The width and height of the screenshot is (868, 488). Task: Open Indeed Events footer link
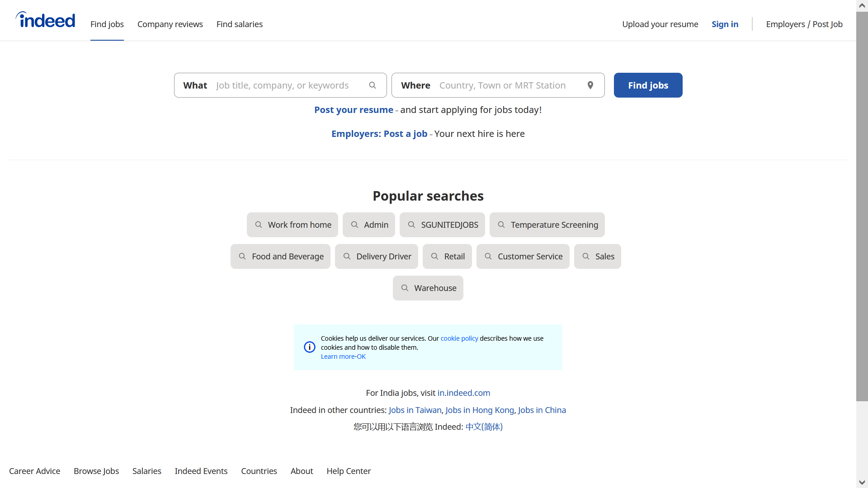pyautogui.click(x=201, y=471)
